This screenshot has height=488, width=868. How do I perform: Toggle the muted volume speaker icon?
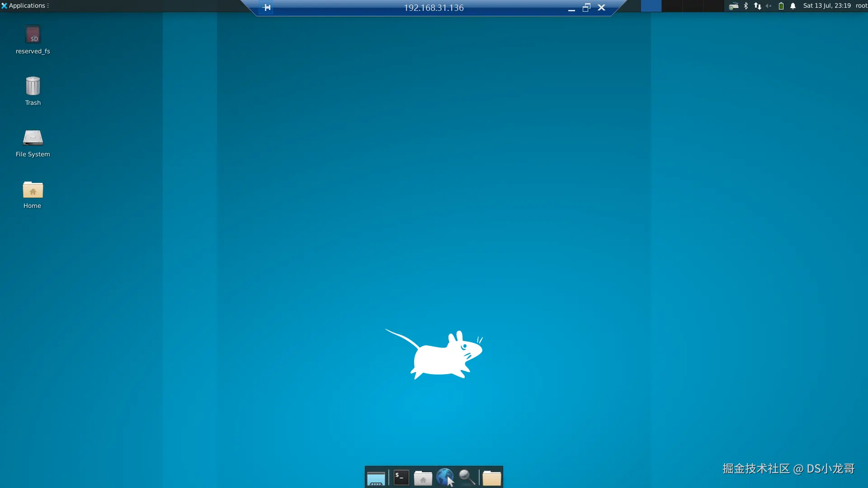pyautogui.click(x=769, y=6)
